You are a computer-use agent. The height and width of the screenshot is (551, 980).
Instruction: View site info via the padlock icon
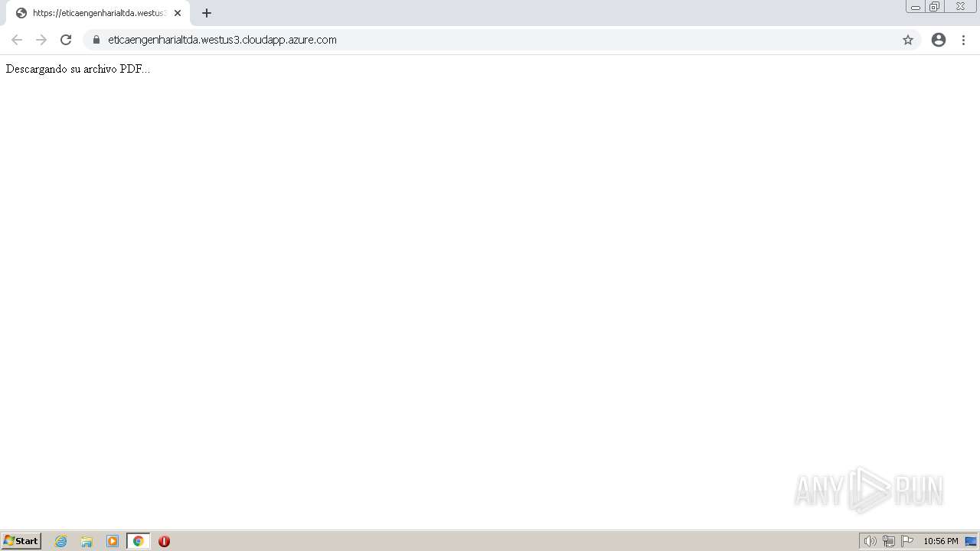[96, 40]
